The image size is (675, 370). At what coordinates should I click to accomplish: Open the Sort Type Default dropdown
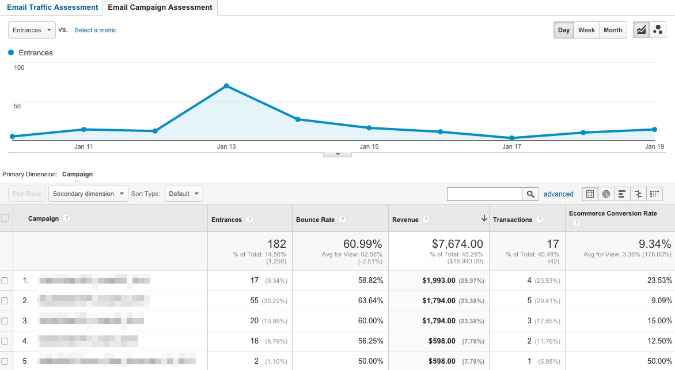(184, 194)
